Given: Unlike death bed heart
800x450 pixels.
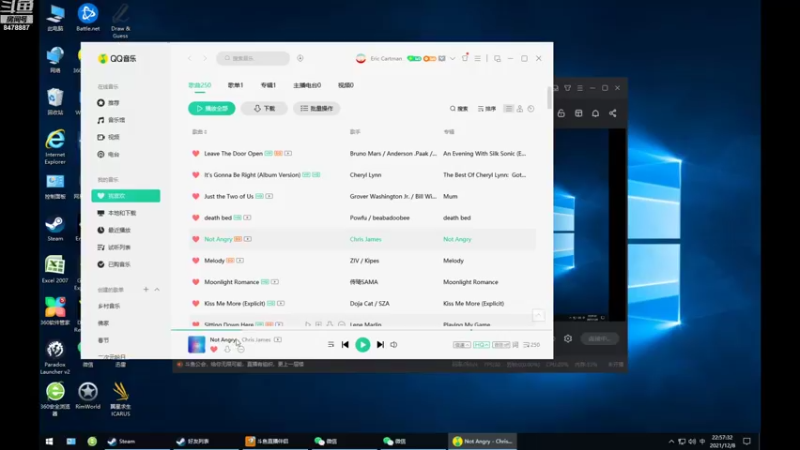Looking at the screenshot, I should click(195, 218).
